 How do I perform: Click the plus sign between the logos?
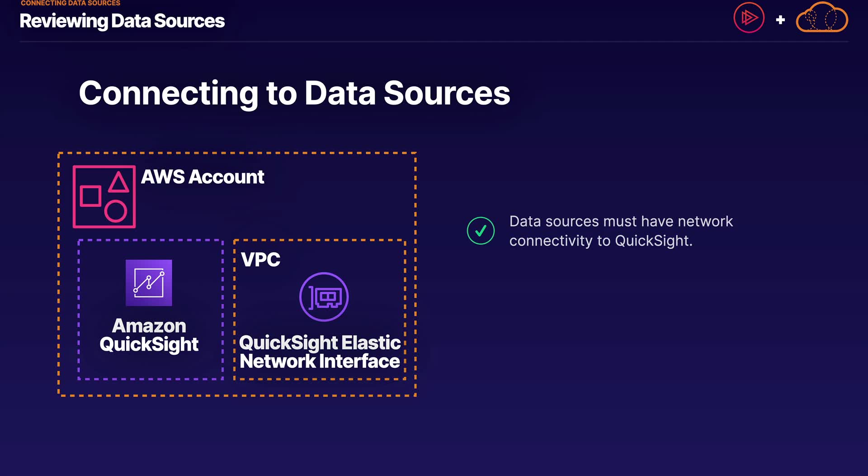[780, 20]
